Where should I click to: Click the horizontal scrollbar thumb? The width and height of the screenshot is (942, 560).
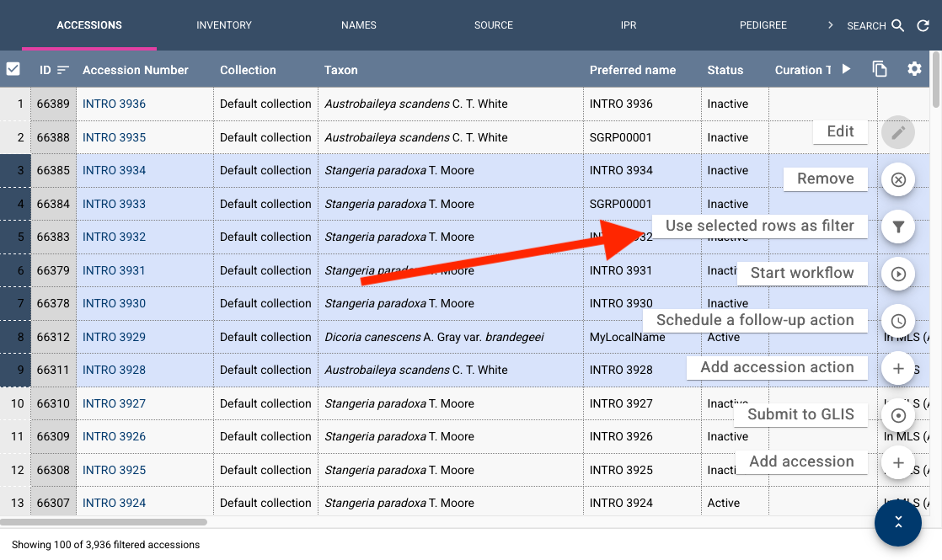pyautogui.click(x=104, y=522)
